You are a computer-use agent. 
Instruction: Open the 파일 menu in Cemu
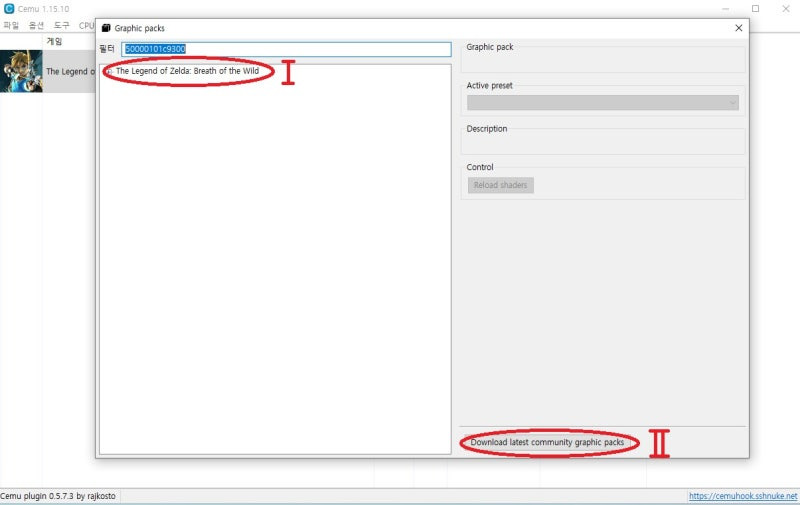pos(11,25)
